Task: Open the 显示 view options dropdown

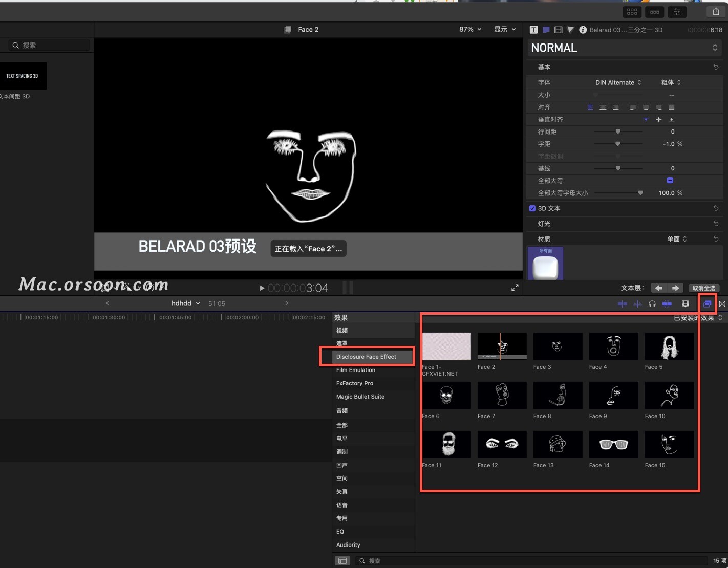Action: click(x=505, y=30)
